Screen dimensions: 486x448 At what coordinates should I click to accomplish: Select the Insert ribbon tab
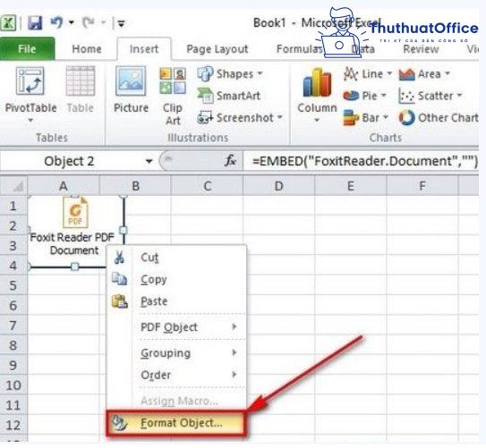144,49
